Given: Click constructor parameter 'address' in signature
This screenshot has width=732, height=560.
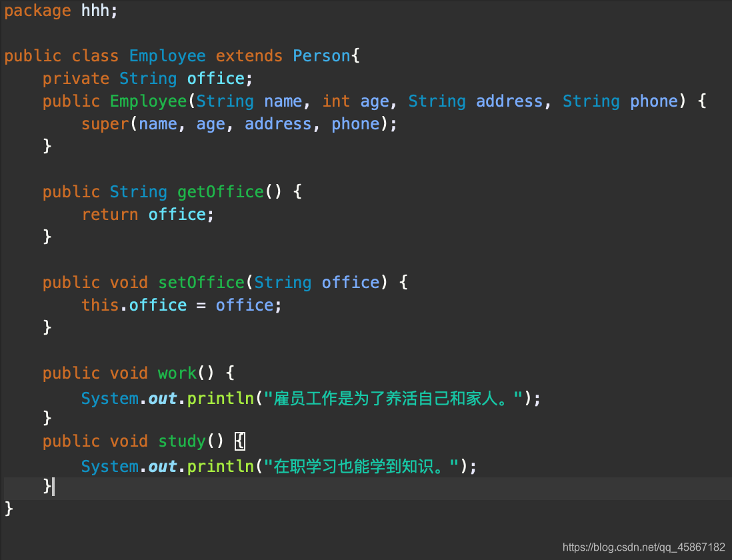Looking at the screenshot, I should tap(509, 101).
